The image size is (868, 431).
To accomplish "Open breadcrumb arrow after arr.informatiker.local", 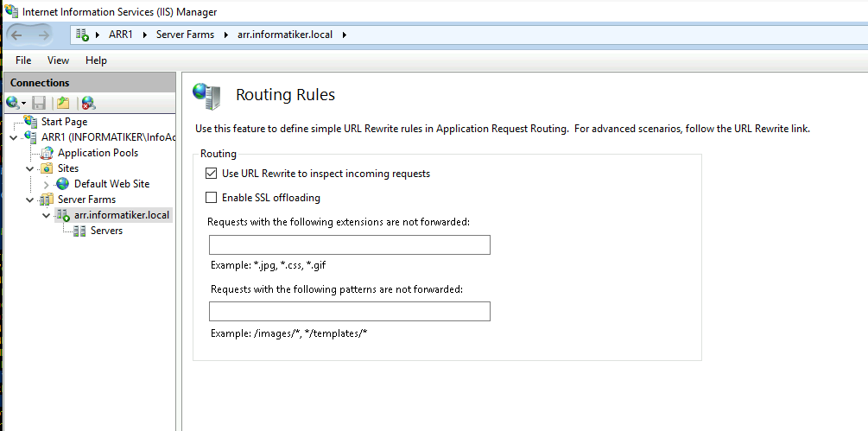I will tap(345, 35).
